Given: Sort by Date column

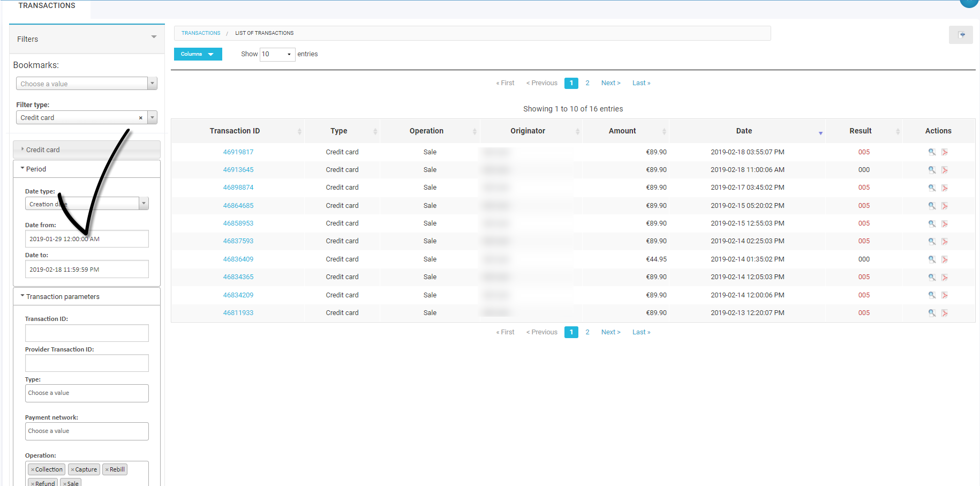Looking at the screenshot, I should pyautogui.click(x=747, y=131).
